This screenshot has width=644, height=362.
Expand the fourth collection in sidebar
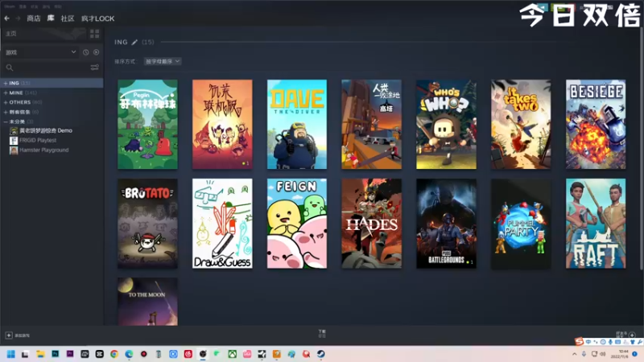coord(6,112)
